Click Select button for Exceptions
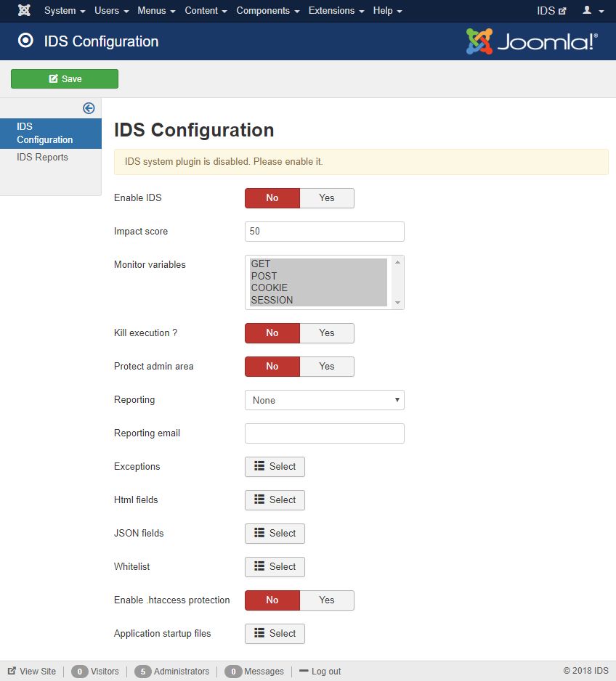 (x=275, y=466)
